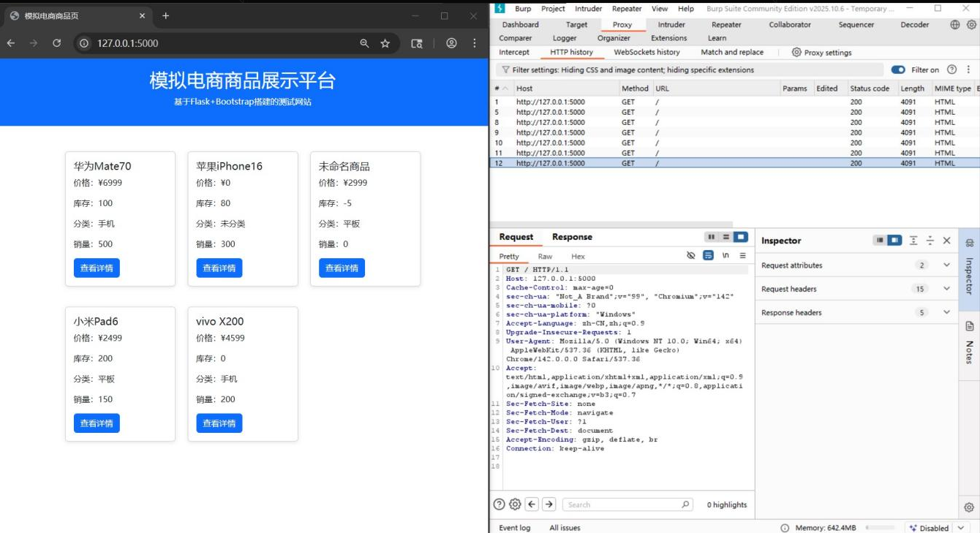980x533 pixels.
Task: Toggle hide non-printable characters eye icon
Action: click(x=691, y=256)
